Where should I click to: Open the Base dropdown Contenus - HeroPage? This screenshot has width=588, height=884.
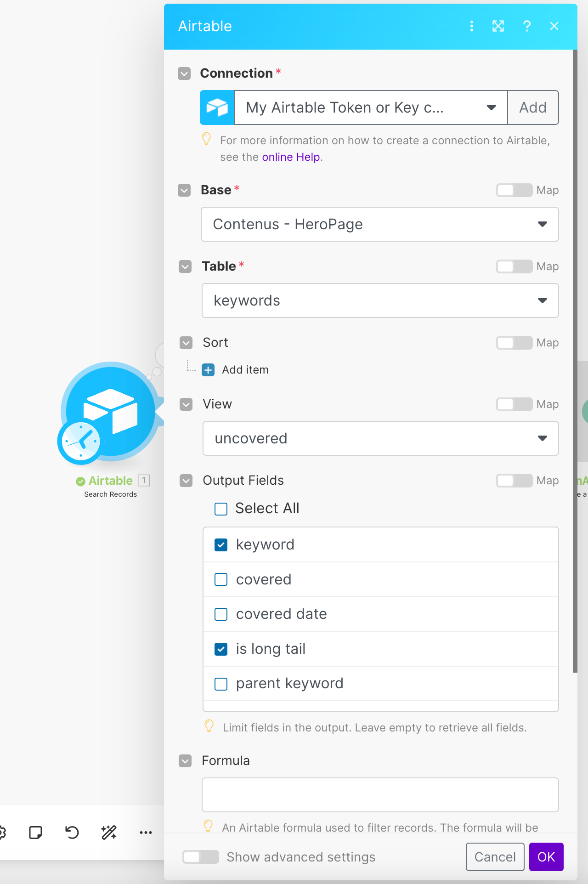click(x=380, y=224)
